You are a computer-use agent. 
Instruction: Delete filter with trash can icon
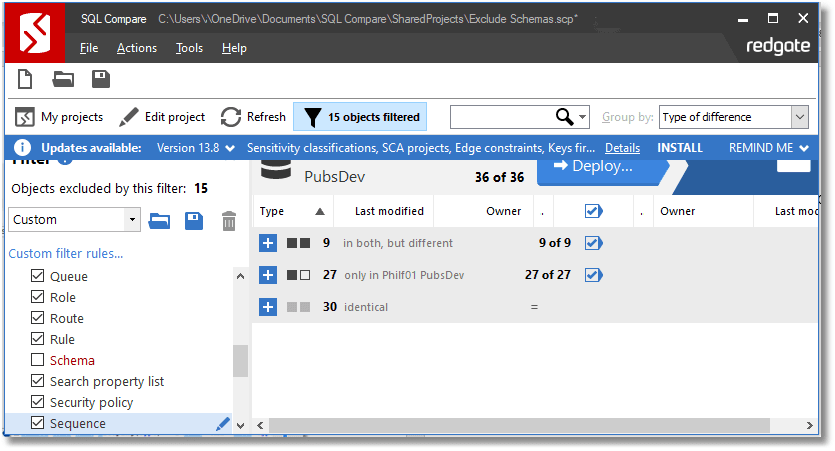click(x=228, y=221)
